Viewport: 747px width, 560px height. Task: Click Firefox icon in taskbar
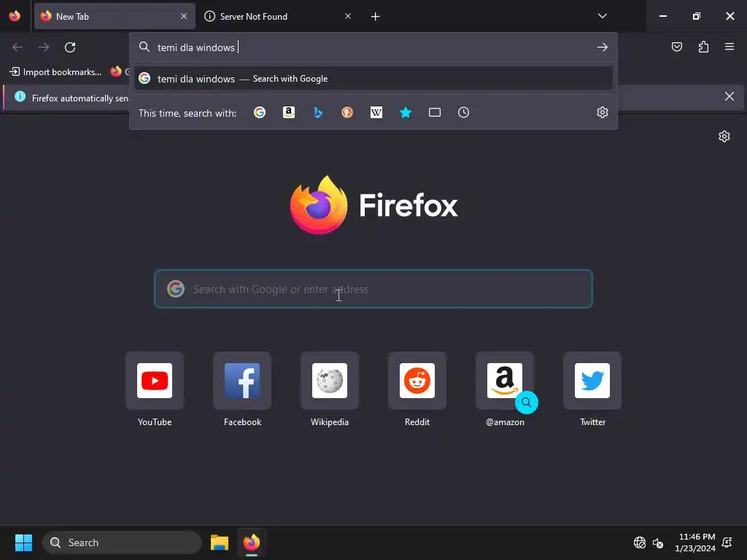tap(252, 542)
